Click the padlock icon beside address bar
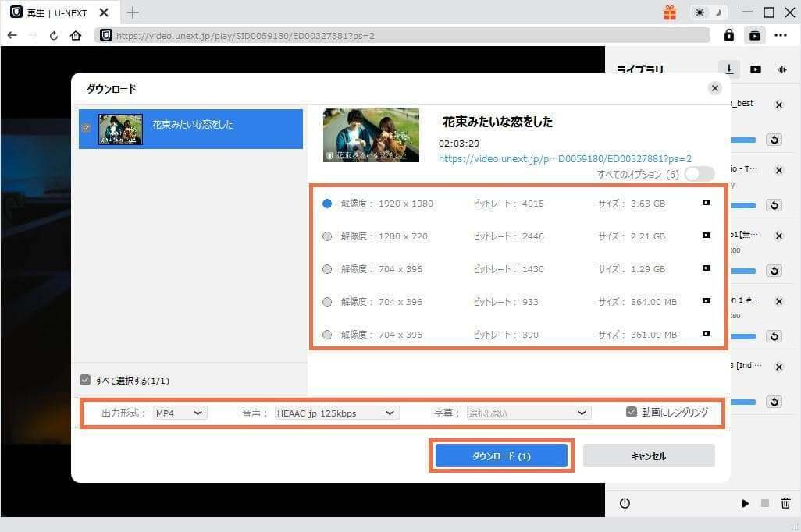The width and height of the screenshot is (801, 532). pos(729,35)
